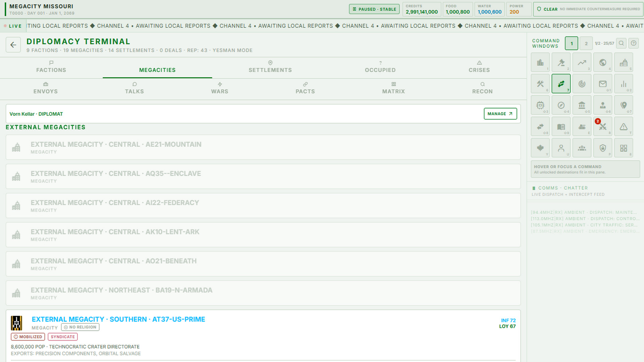This screenshot has height=362, width=644.
Task: Open the Wars sub-tab
Action: coord(220,88)
